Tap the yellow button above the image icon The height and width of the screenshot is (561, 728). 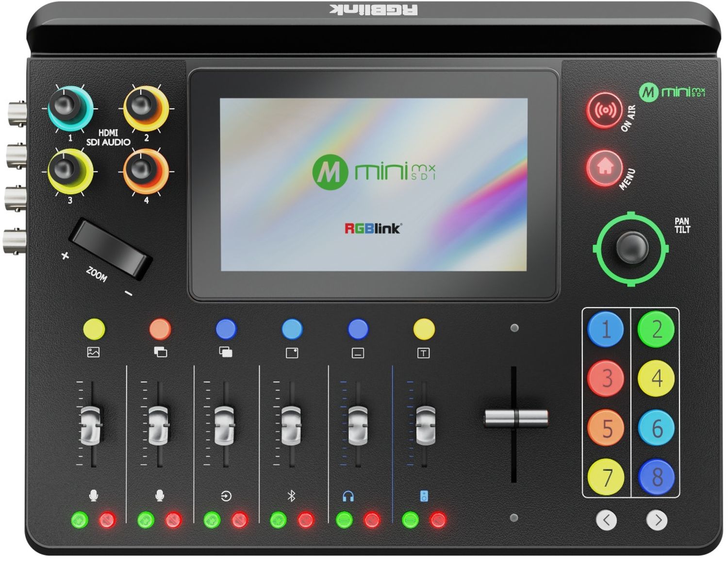(94, 329)
